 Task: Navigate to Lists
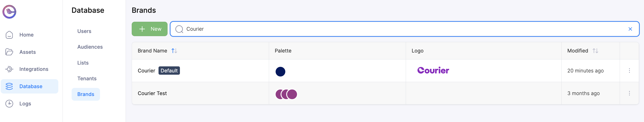click(x=83, y=63)
